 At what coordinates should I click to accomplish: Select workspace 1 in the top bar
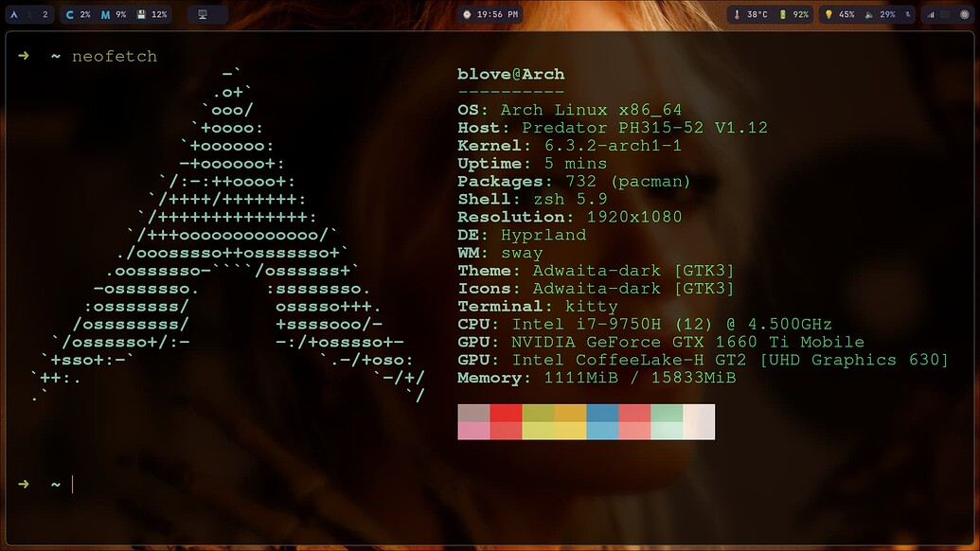pos(28,14)
